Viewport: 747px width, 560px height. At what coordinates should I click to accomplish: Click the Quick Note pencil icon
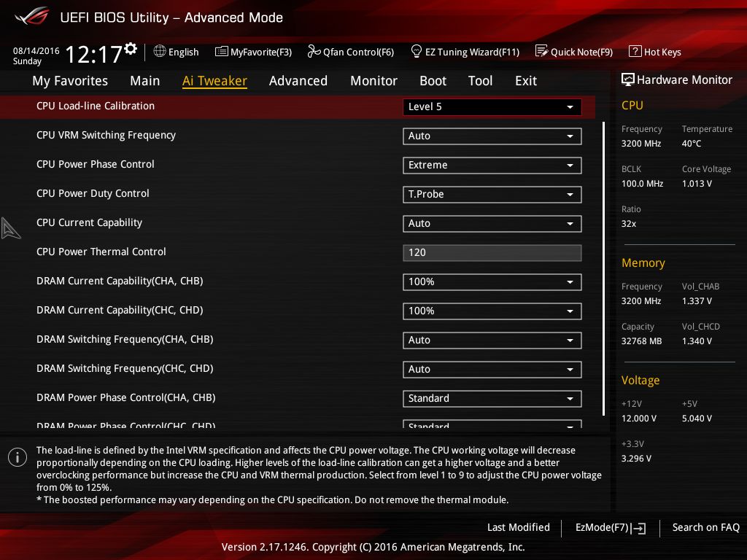point(542,51)
